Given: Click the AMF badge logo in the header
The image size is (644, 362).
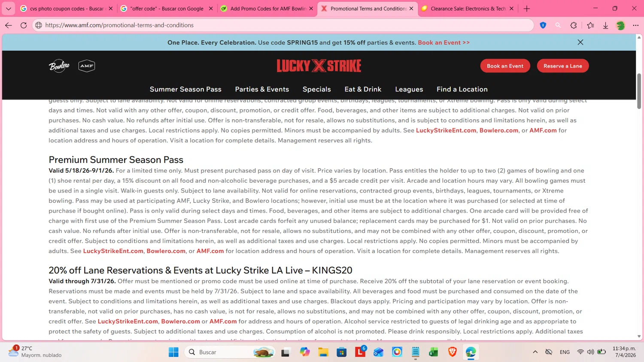Looking at the screenshot, I should point(87,66).
